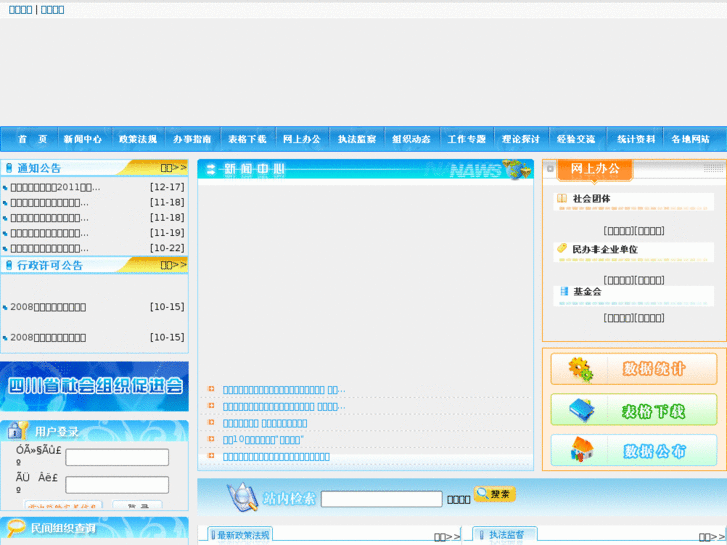
Task: Select the 工作专题 navigation item
Action: point(466,139)
